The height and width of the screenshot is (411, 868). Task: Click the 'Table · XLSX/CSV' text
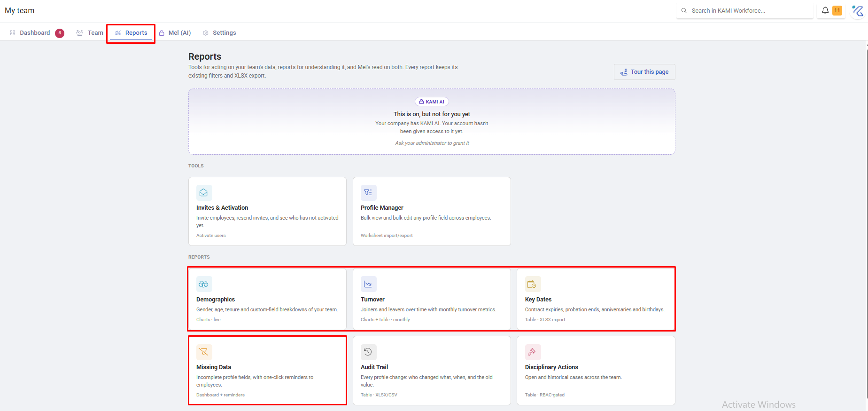(379, 395)
